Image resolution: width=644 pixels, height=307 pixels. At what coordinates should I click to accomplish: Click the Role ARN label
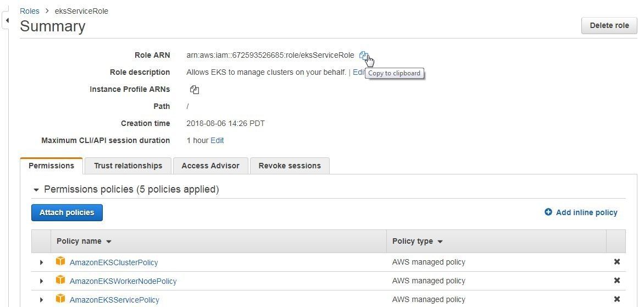[152, 55]
